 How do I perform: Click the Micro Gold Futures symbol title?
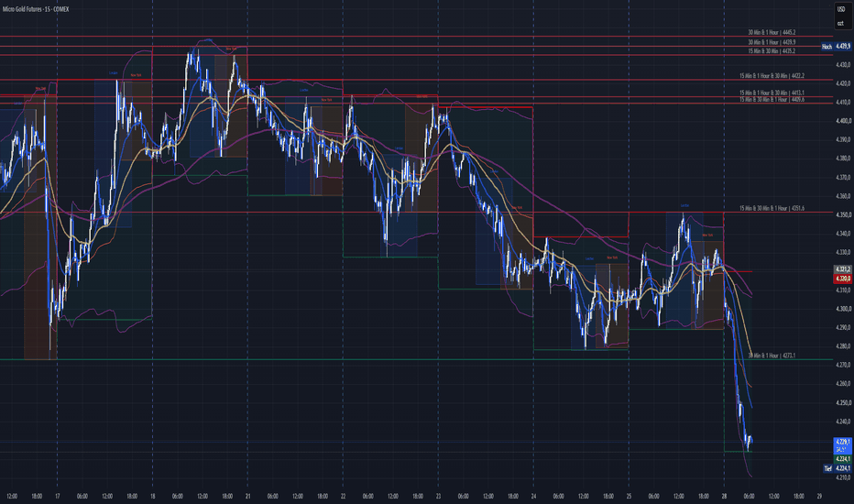pyautogui.click(x=36, y=9)
